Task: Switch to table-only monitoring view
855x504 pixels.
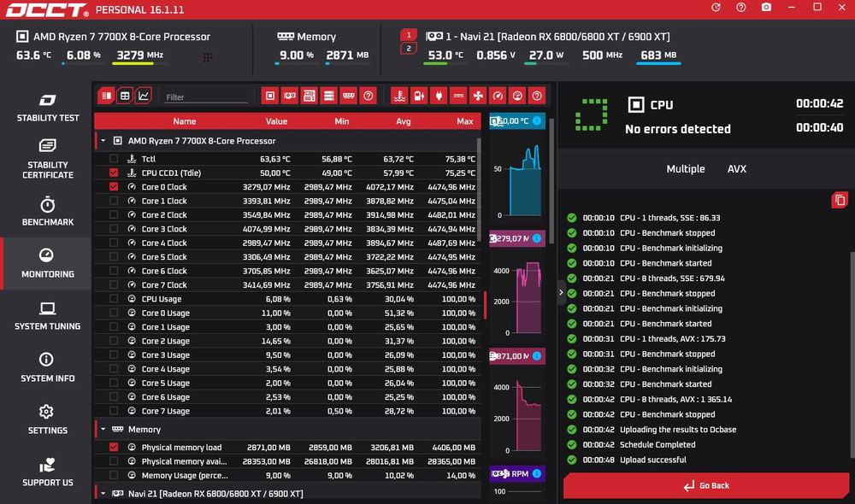Action: coord(125,96)
